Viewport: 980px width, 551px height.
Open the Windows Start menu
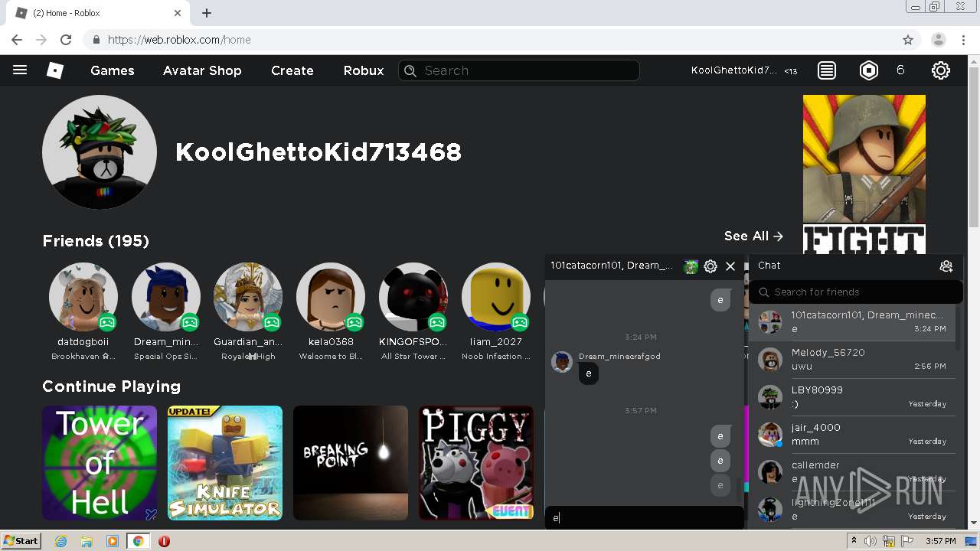(x=21, y=541)
